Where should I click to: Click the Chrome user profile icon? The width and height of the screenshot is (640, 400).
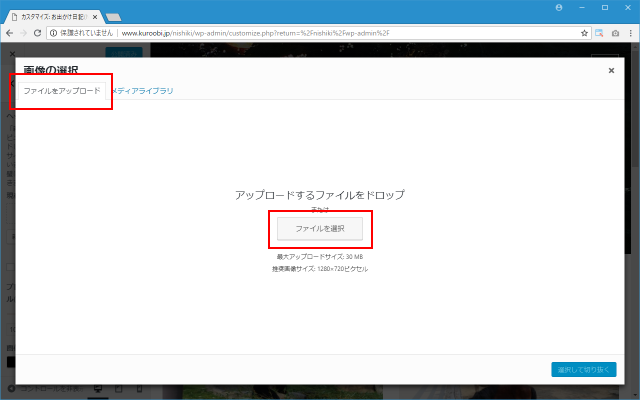point(559,8)
